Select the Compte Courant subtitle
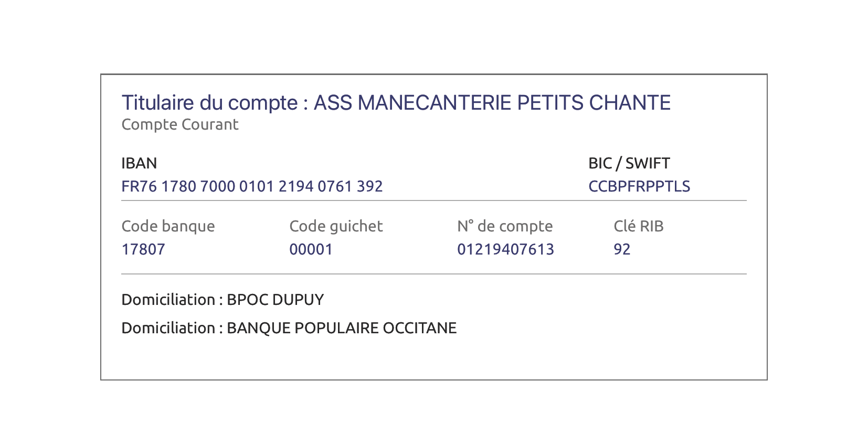This screenshot has height=444, width=868. click(180, 125)
